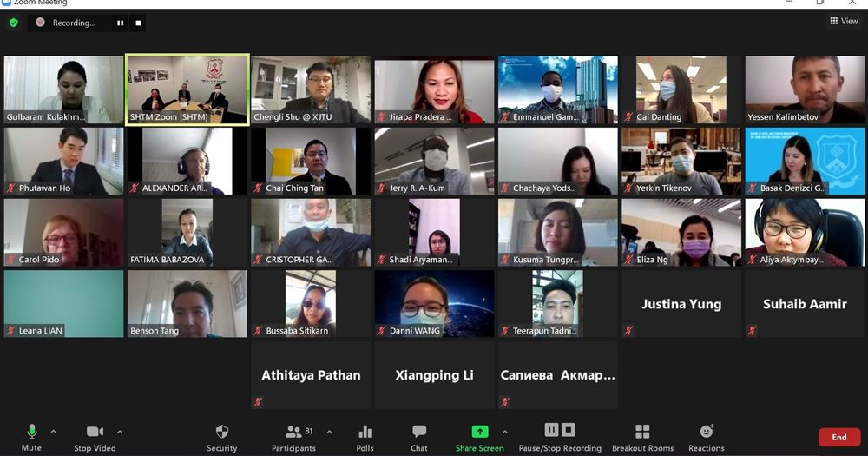Click the green Share Screen icon
Viewport: 868px width, 456px height.
[x=479, y=432]
